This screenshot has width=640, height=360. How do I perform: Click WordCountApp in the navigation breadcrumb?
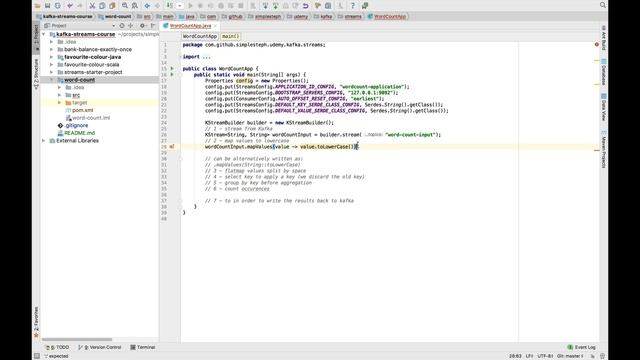387,17
